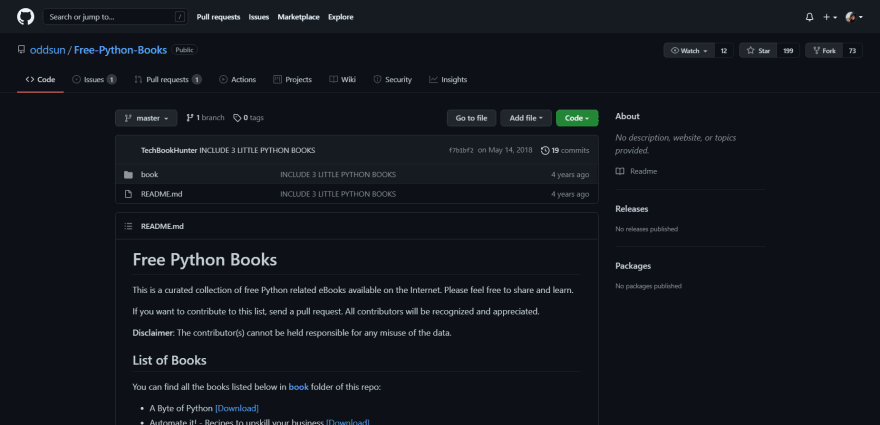
Task: Open the book folder
Action: click(149, 175)
